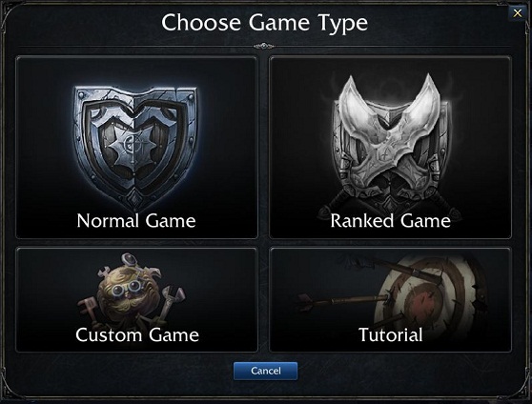532x404 pixels.
Task: Choose the Normal Game text label
Action: coord(136,220)
